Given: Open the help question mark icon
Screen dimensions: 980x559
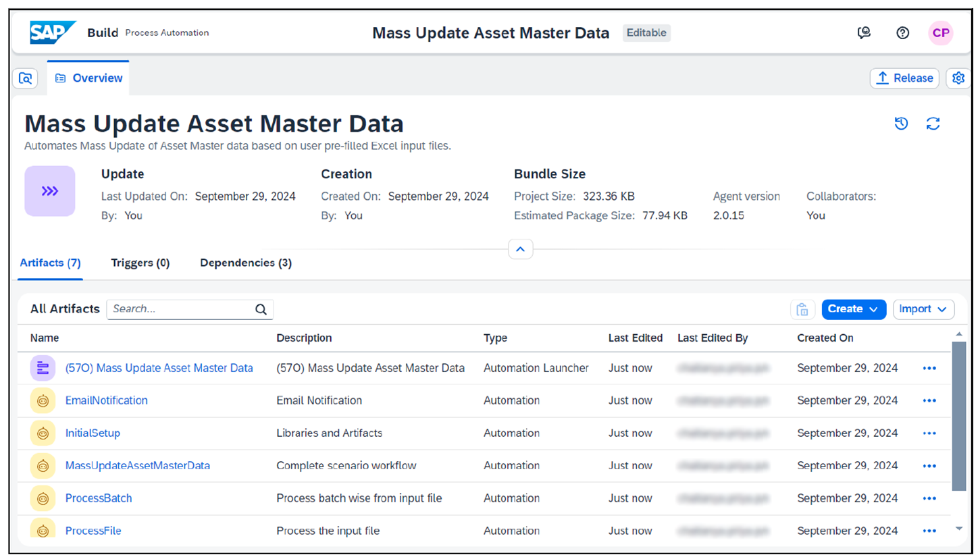Looking at the screenshot, I should [x=902, y=32].
